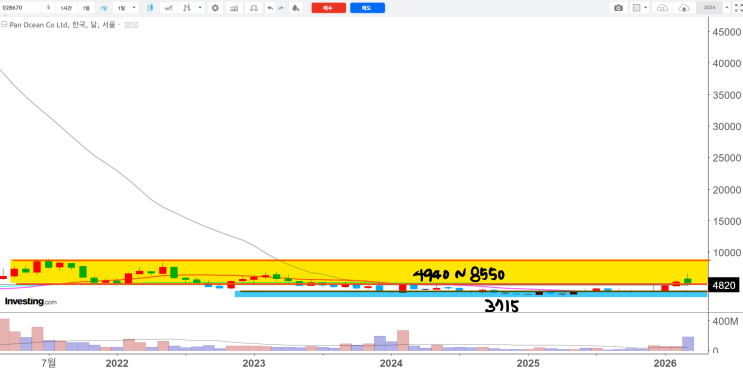Click the blue 매도 sell button
743x370 pixels.
(367, 8)
